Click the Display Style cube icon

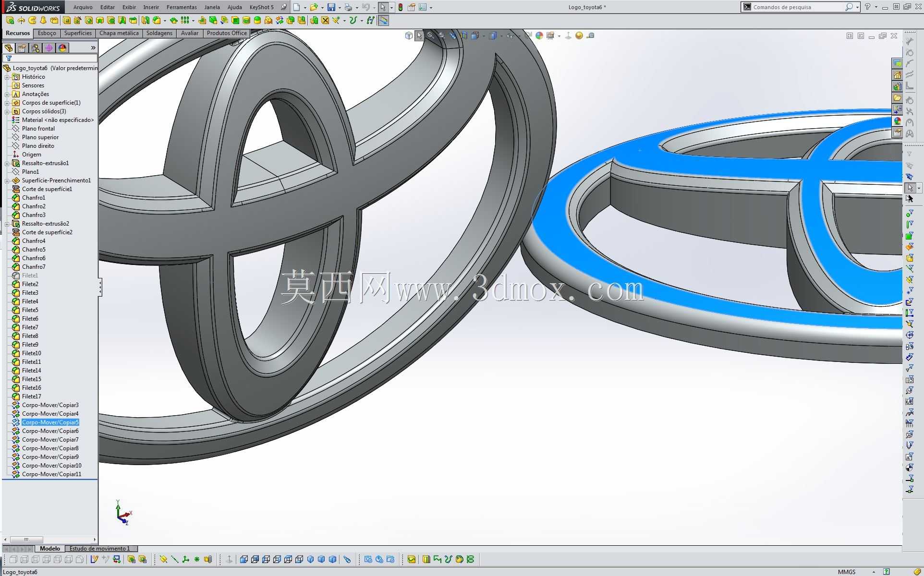pos(493,36)
